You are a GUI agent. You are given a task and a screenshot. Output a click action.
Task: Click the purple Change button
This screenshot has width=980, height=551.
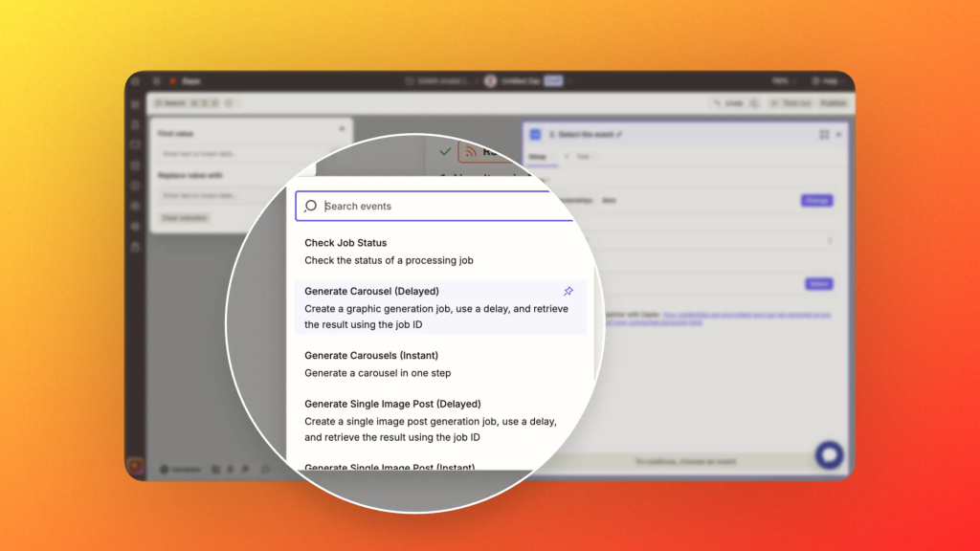pos(816,201)
